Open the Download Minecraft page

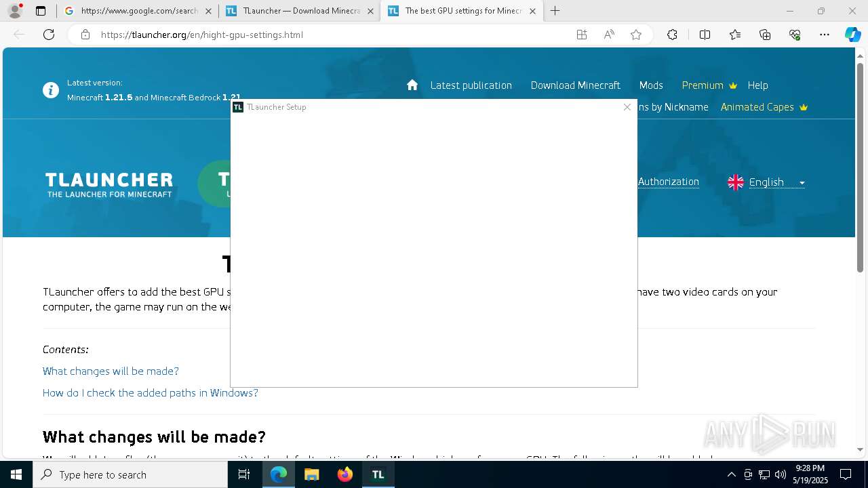pyautogui.click(x=575, y=85)
